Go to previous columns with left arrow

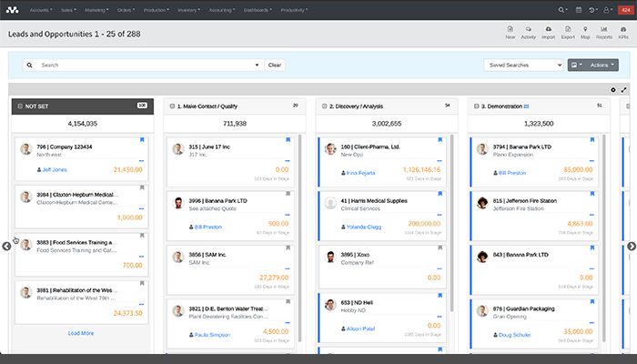click(x=6, y=247)
